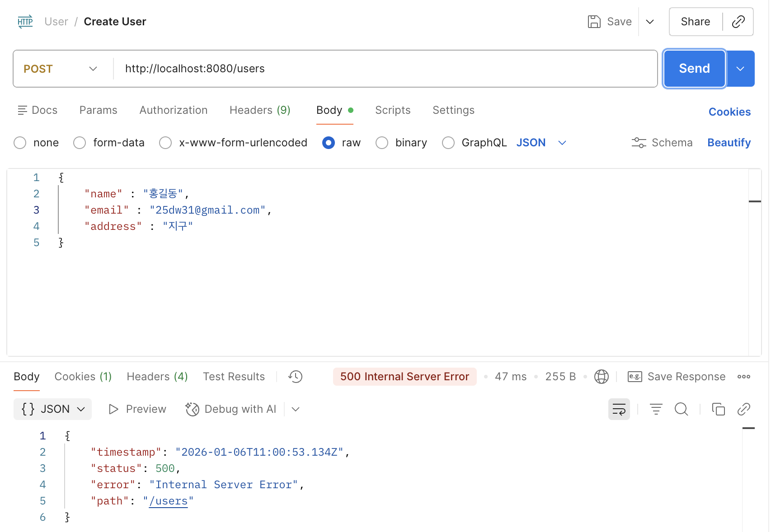
Task: Toggle the word wrap icon in response toolbar
Action: (619, 409)
